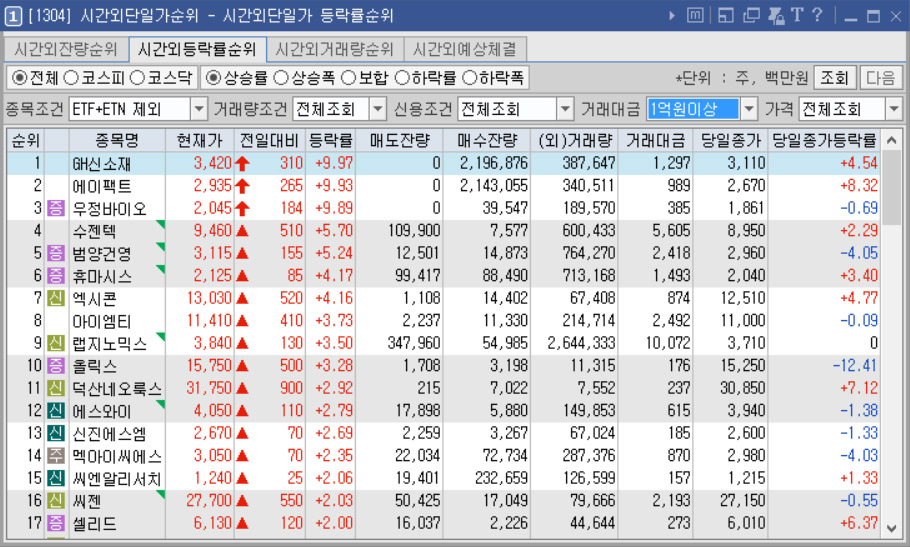This screenshot has width=910, height=547.
Task: Select the 코스닥 radio button
Action: [x=137, y=77]
